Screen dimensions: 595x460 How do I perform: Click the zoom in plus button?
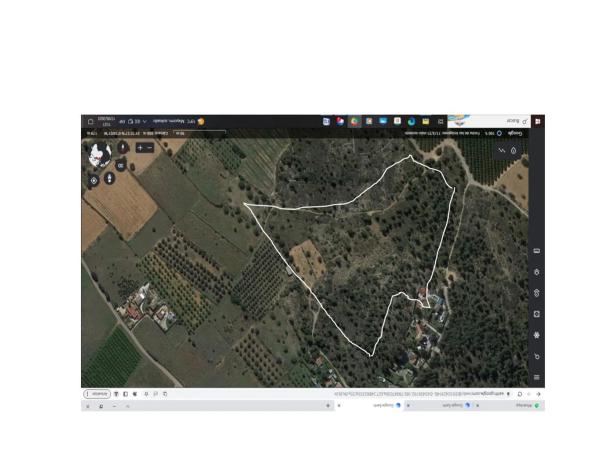click(140, 148)
